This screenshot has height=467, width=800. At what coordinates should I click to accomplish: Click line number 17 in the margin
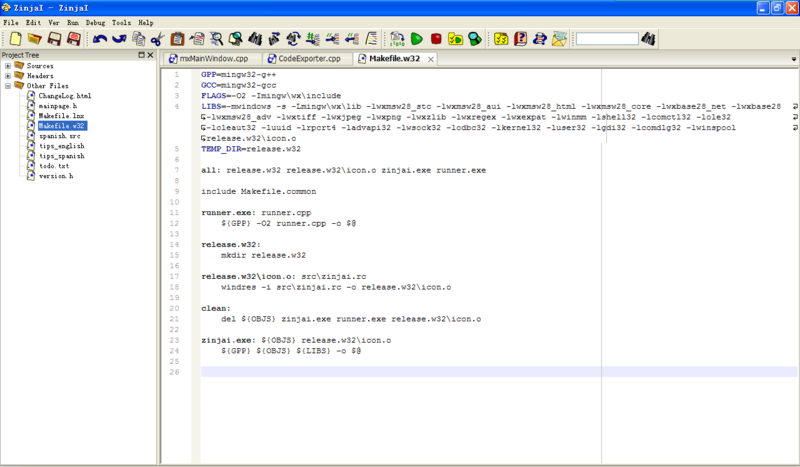click(174, 277)
